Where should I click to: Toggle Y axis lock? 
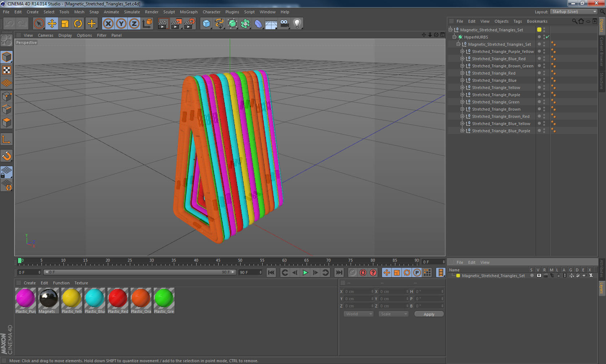pyautogui.click(x=121, y=24)
